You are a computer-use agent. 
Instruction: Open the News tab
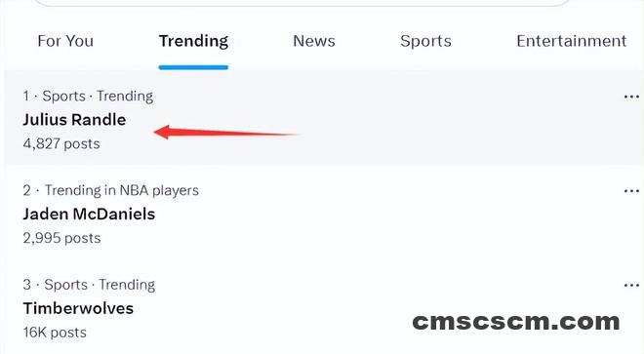tap(314, 41)
